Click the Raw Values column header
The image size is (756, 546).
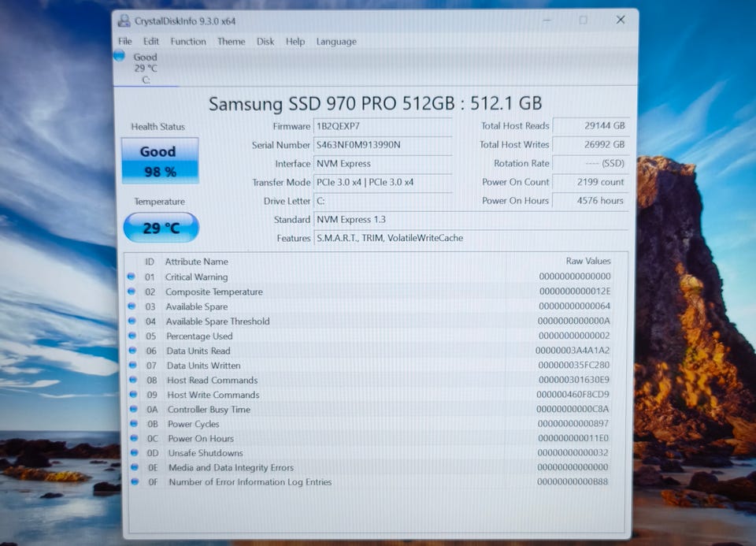(x=588, y=261)
